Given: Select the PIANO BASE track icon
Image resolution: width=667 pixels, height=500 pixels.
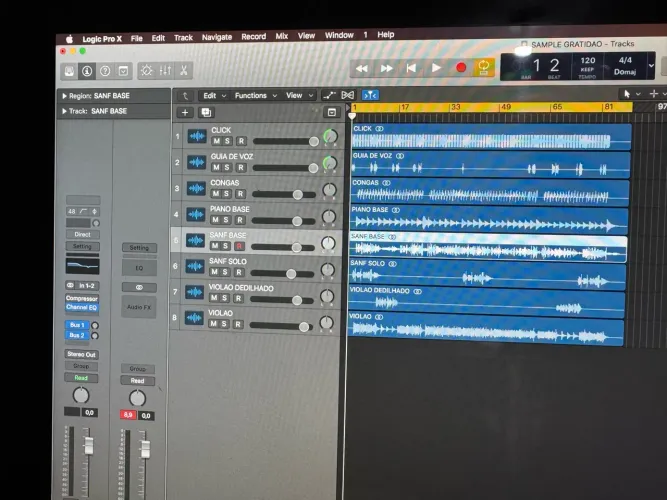Looking at the screenshot, I should pyautogui.click(x=196, y=214).
